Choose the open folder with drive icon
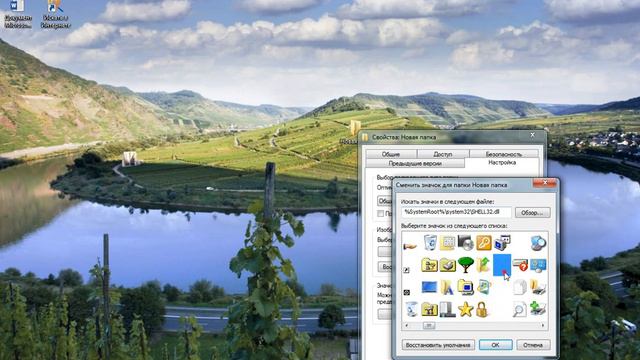640x360 pixels. point(447,265)
